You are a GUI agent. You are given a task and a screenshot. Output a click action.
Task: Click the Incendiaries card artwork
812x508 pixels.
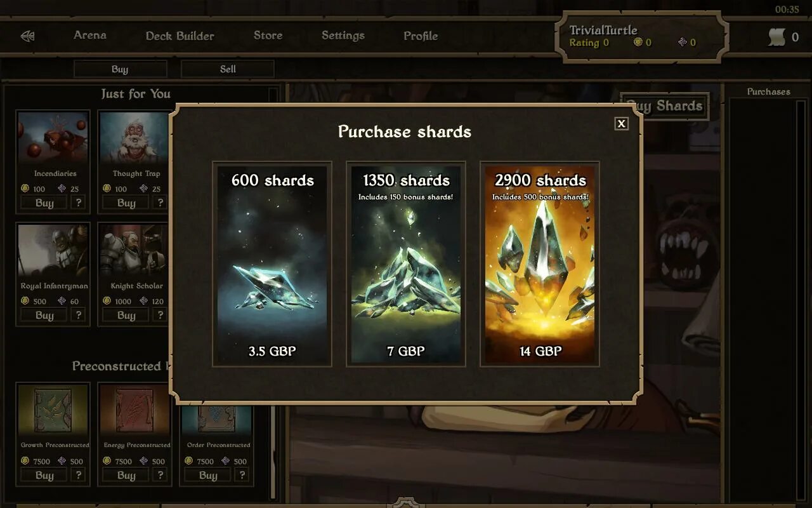pyautogui.click(x=53, y=138)
